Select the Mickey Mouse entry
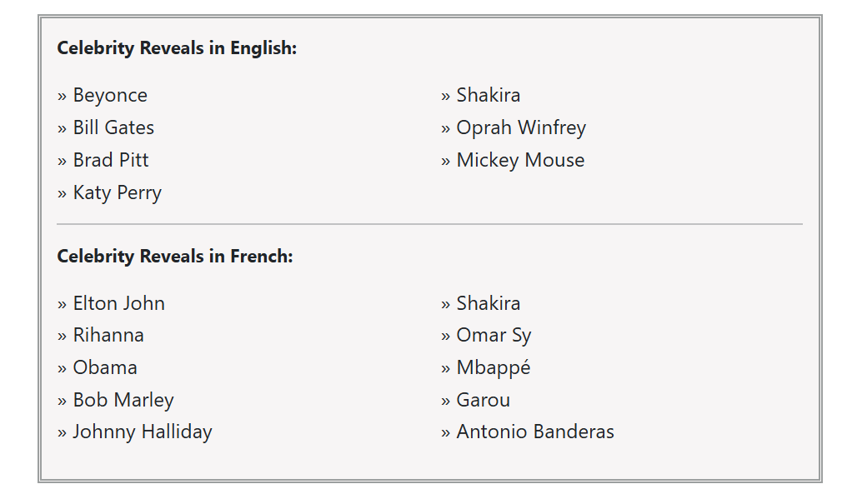The width and height of the screenshot is (842, 504). [520, 160]
